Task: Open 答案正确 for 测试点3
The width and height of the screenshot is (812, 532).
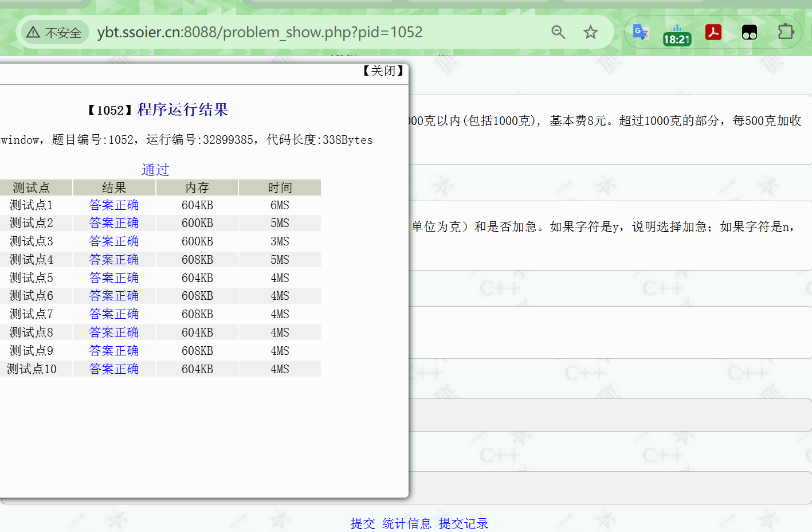Action: tap(114, 241)
